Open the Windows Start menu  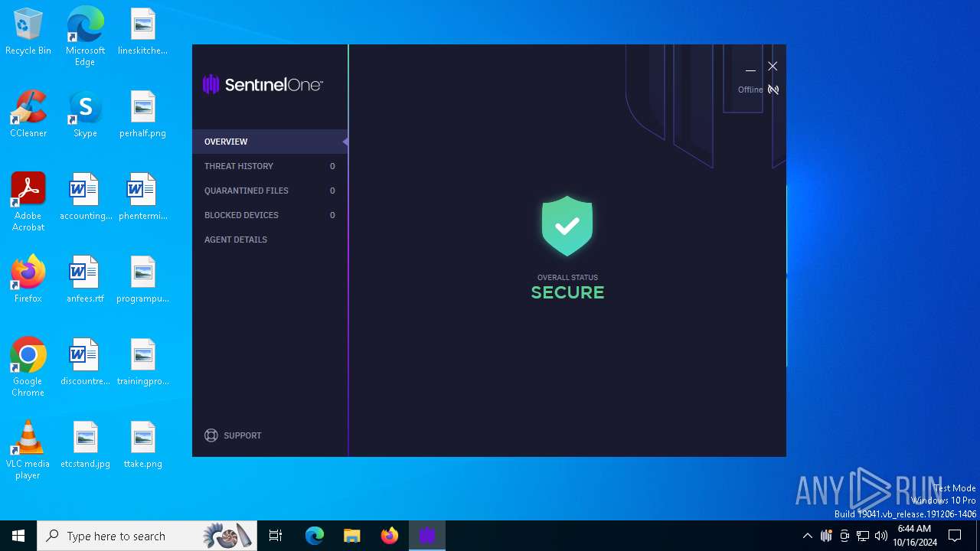18,536
